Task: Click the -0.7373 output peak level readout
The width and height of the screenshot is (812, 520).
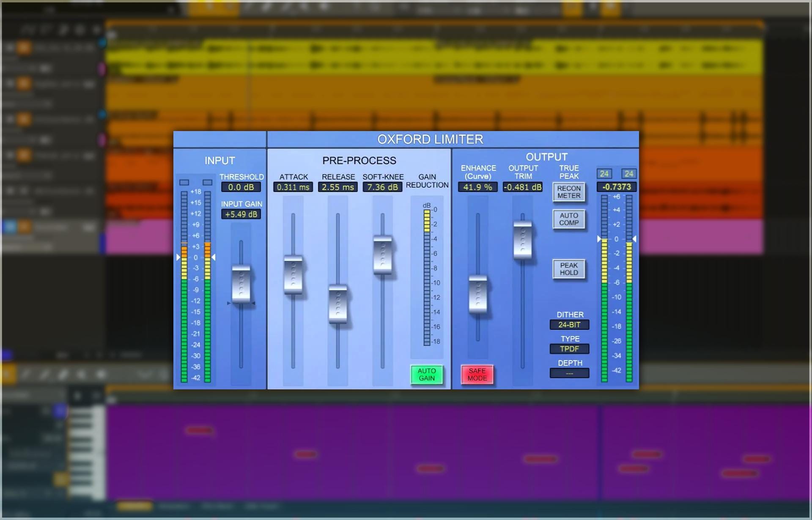Action: pos(617,187)
